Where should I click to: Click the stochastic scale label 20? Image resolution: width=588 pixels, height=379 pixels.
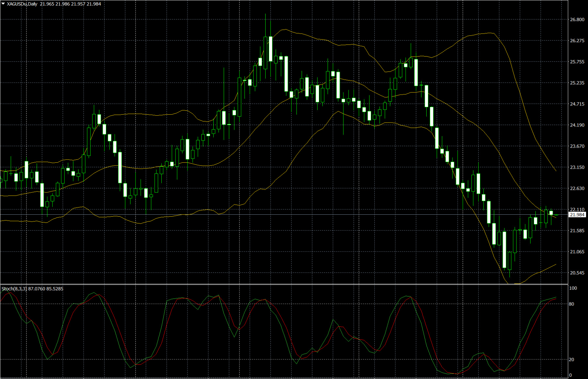[x=572, y=359]
